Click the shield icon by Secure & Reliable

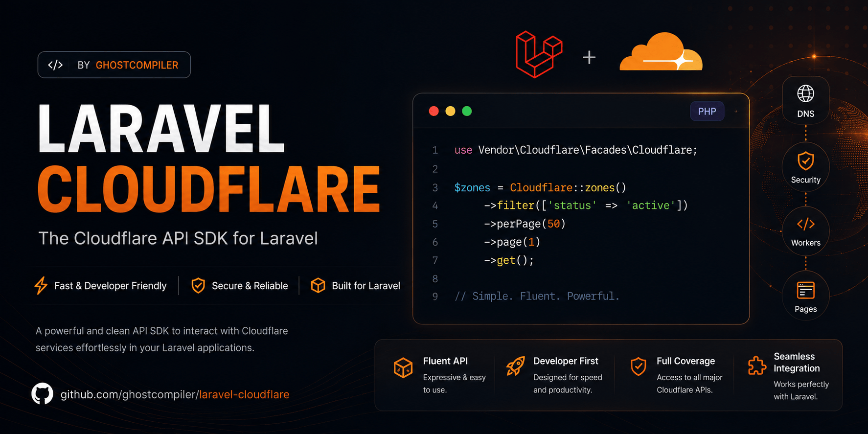(198, 285)
